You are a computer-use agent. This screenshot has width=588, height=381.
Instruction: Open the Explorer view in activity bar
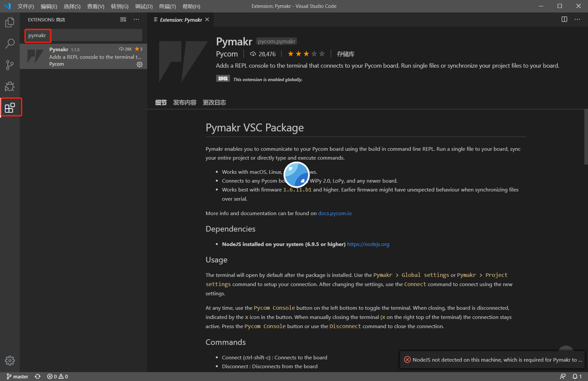pyautogui.click(x=10, y=22)
